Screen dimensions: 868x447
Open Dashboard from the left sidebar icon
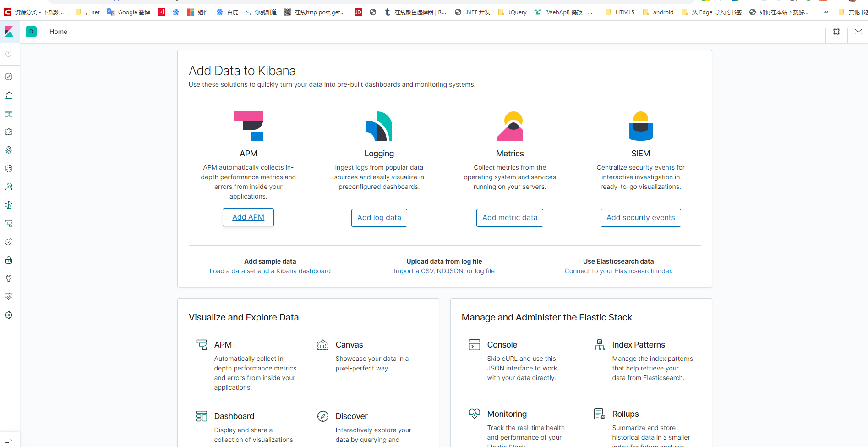coord(9,113)
